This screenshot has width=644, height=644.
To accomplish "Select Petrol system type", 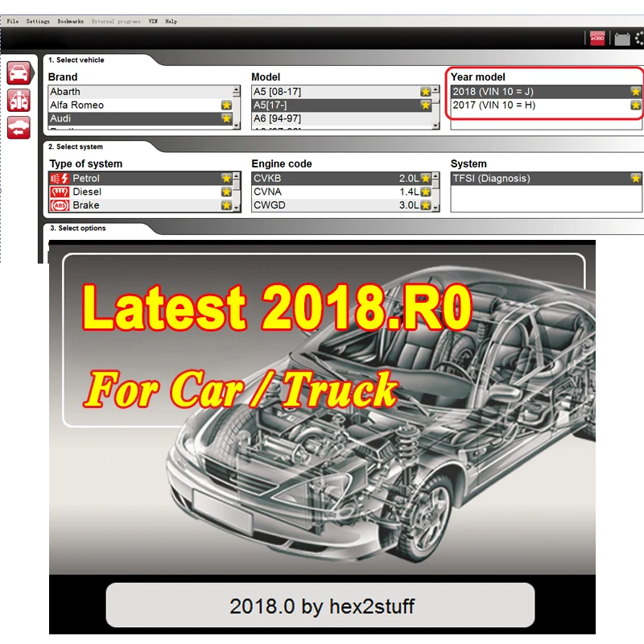I will (140, 178).
